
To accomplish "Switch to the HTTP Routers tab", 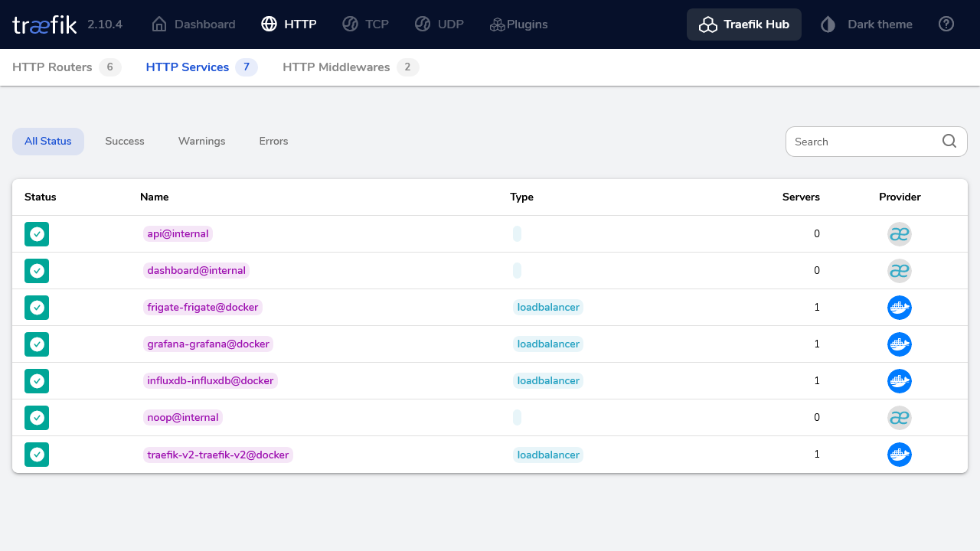I will pos(66,67).
